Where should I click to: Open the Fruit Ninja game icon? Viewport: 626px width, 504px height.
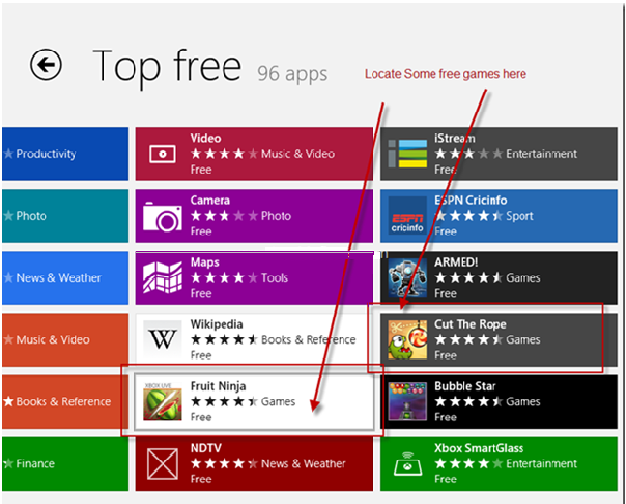coord(162,402)
